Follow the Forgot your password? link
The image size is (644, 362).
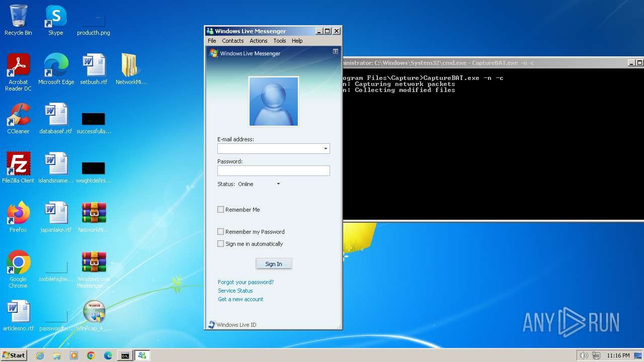coord(246,282)
